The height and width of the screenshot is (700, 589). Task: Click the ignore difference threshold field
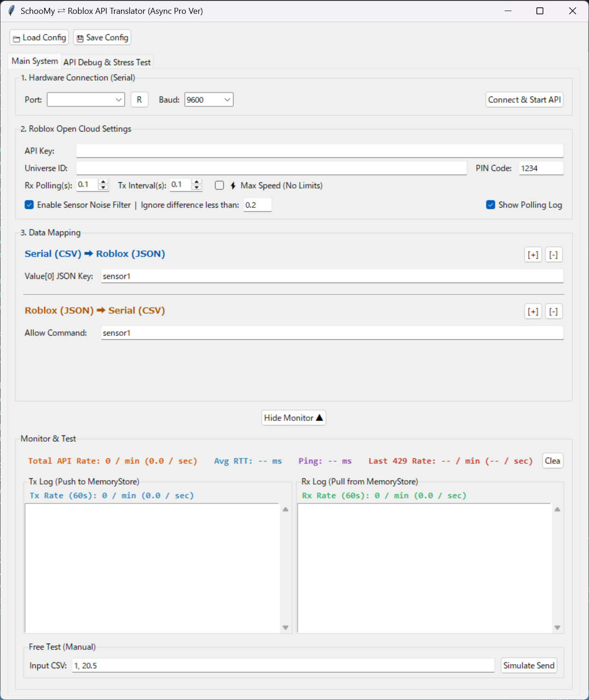pos(257,205)
